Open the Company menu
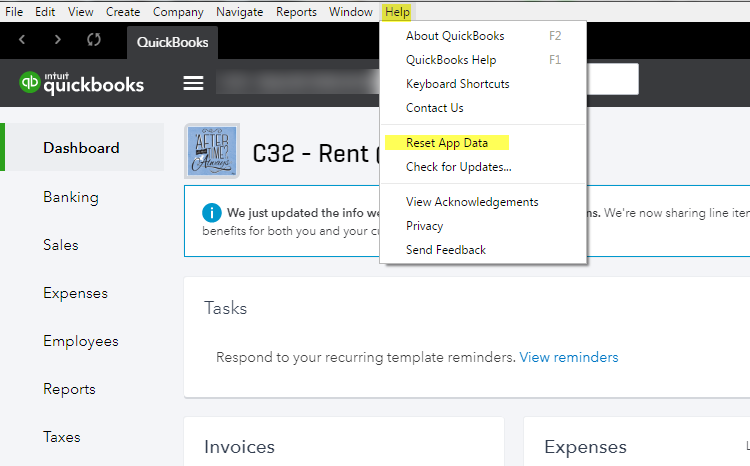The image size is (750, 466). click(x=178, y=12)
